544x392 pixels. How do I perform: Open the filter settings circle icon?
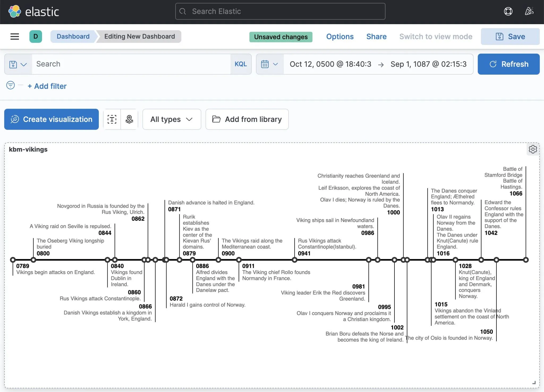10,86
